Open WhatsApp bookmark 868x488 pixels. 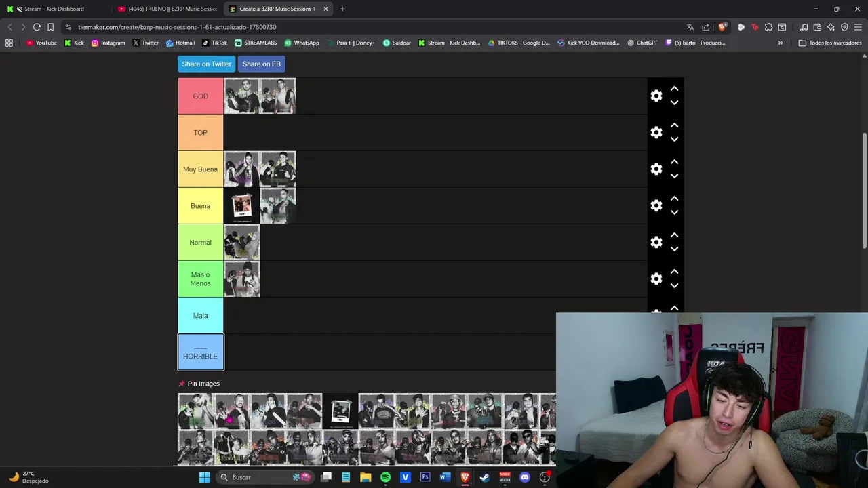pyautogui.click(x=302, y=43)
